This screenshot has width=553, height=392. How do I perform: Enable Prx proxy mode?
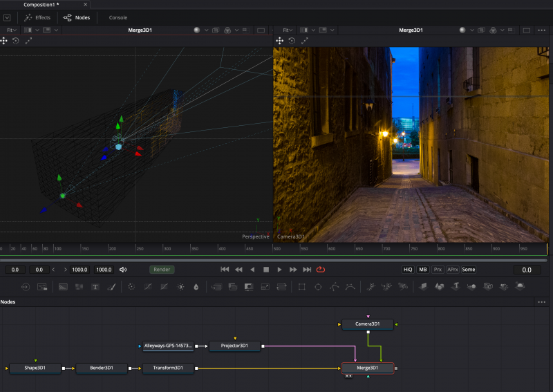(438, 270)
